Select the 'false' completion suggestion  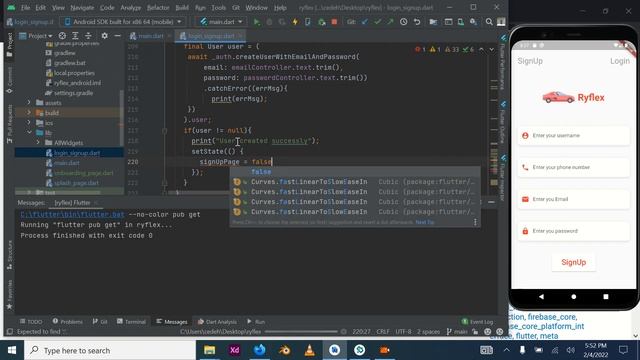point(354,172)
